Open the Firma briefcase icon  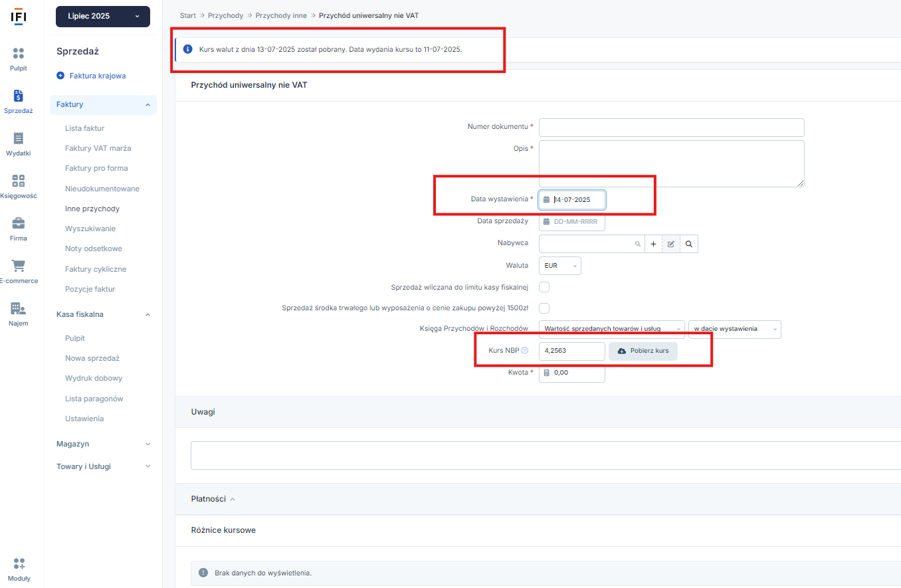[x=19, y=223]
